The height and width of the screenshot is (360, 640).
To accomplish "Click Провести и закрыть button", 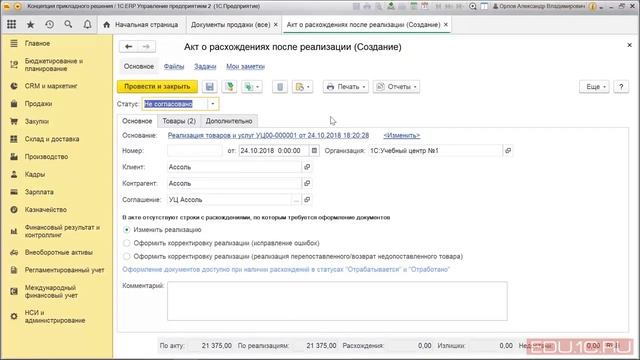I will (x=157, y=87).
